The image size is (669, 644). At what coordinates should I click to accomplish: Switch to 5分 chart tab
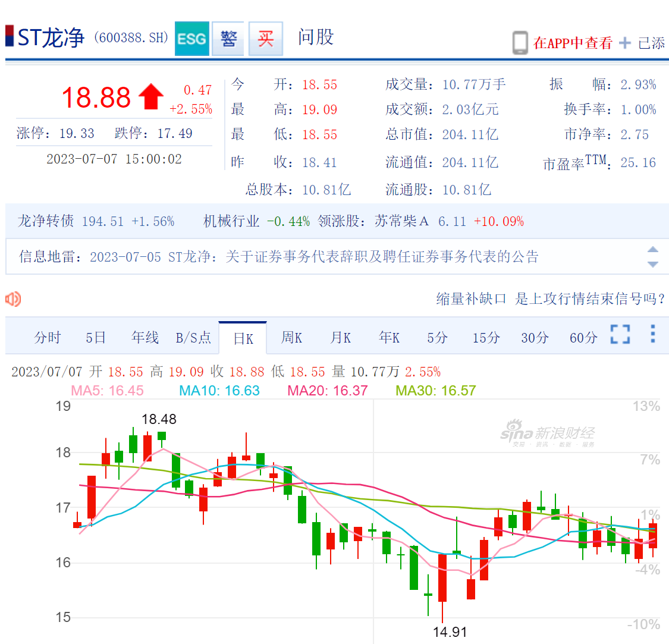click(x=437, y=338)
